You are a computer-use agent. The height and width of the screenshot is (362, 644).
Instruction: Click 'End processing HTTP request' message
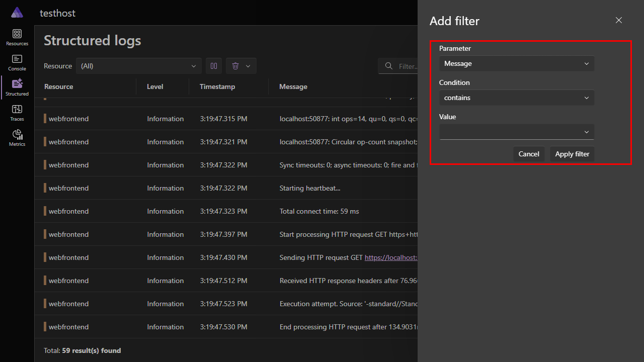[348, 327]
